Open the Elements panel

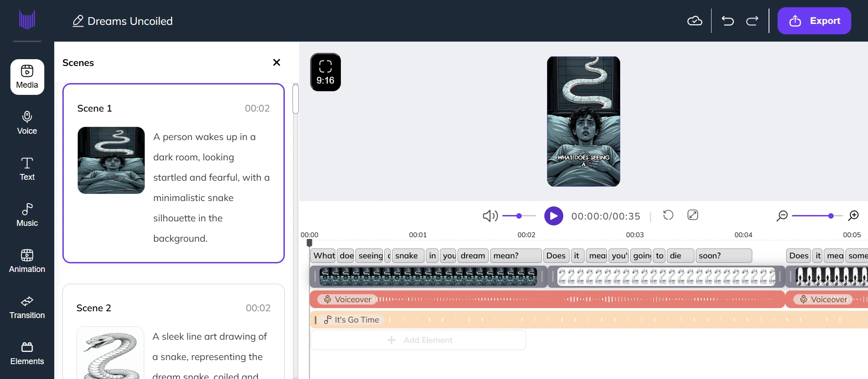27,353
